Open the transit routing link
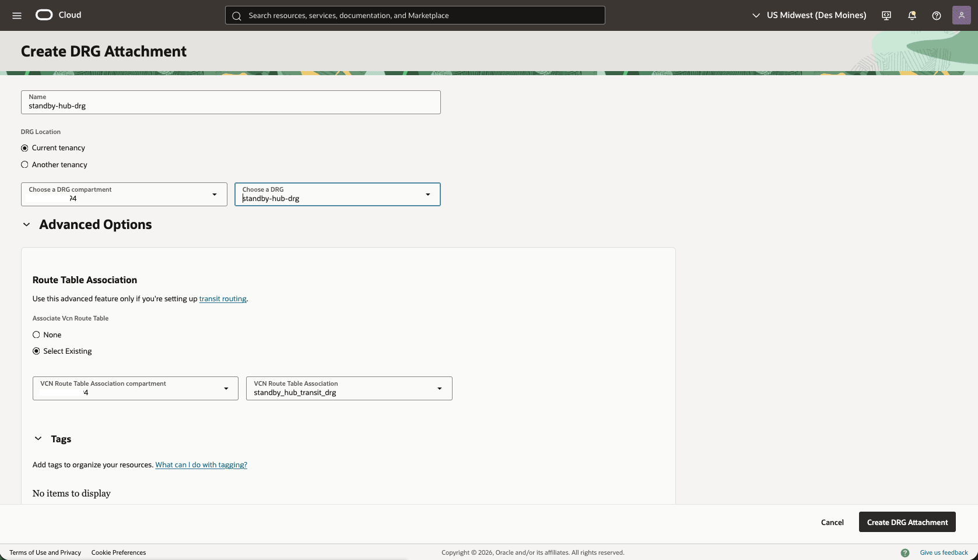The width and height of the screenshot is (978, 560). (x=222, y=298)
